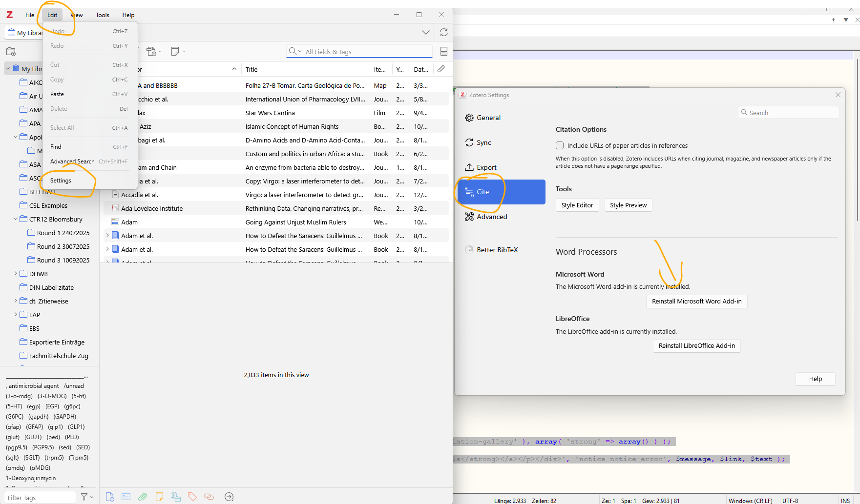Open the File menu
The width and height of the screenshot is (860, 504).
tap(30, 15)
